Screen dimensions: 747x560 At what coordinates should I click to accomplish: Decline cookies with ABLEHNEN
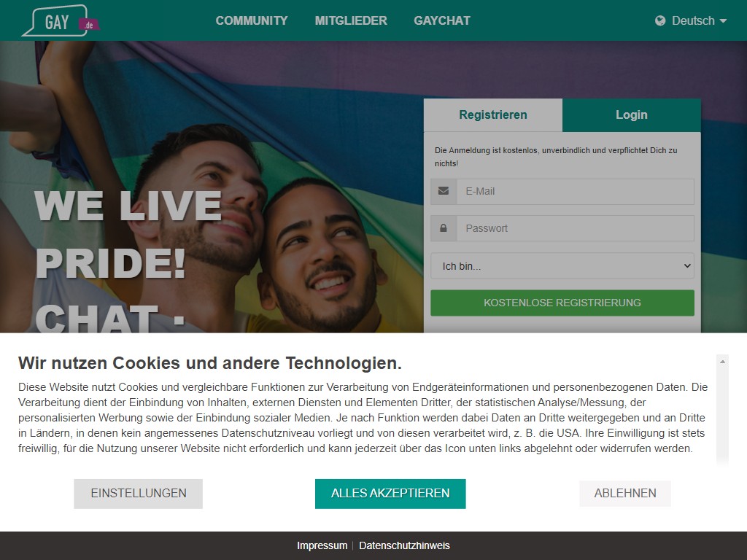point(625,494)
